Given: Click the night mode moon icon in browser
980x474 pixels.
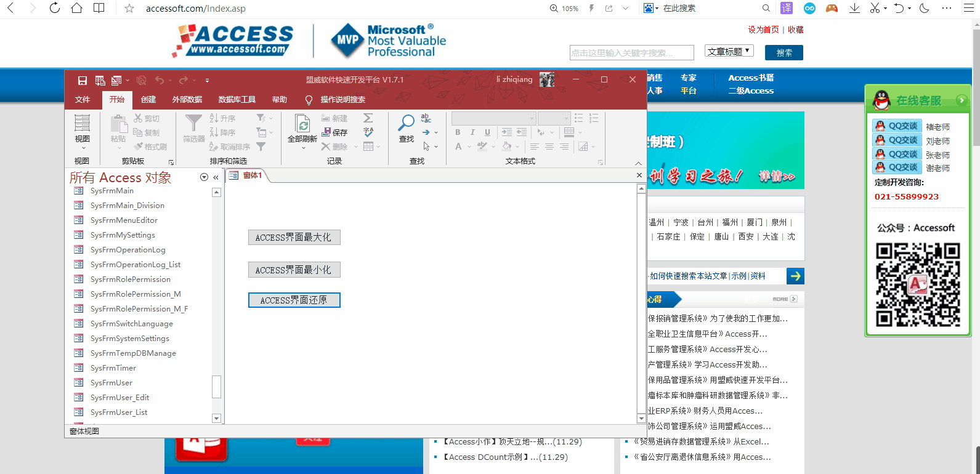Looking at the screenshot, I should click(x=925, y=8).
